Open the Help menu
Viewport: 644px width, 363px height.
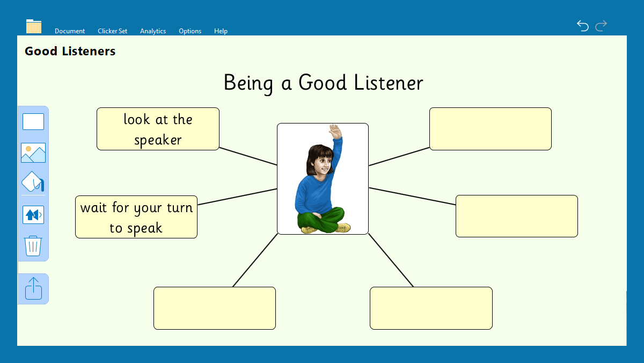coord(221,31)
